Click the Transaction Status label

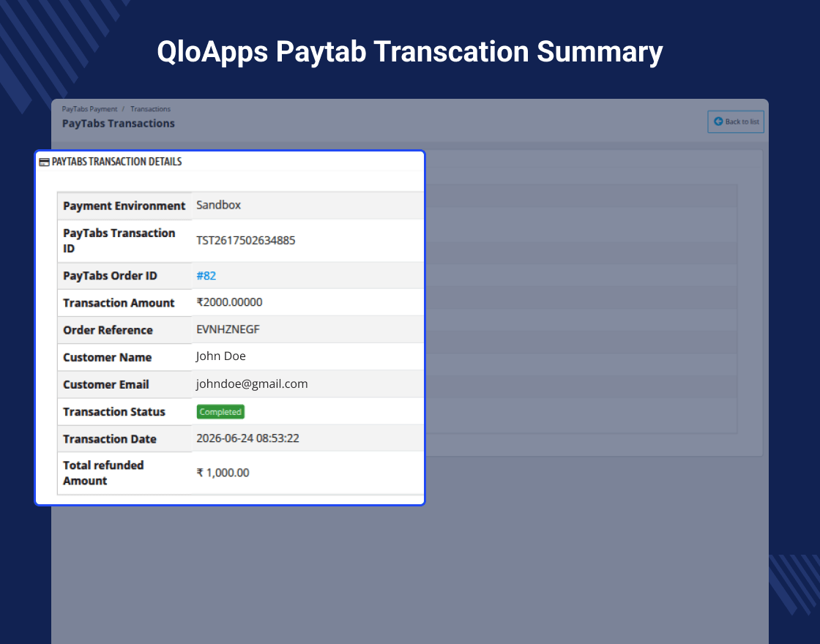114,411
